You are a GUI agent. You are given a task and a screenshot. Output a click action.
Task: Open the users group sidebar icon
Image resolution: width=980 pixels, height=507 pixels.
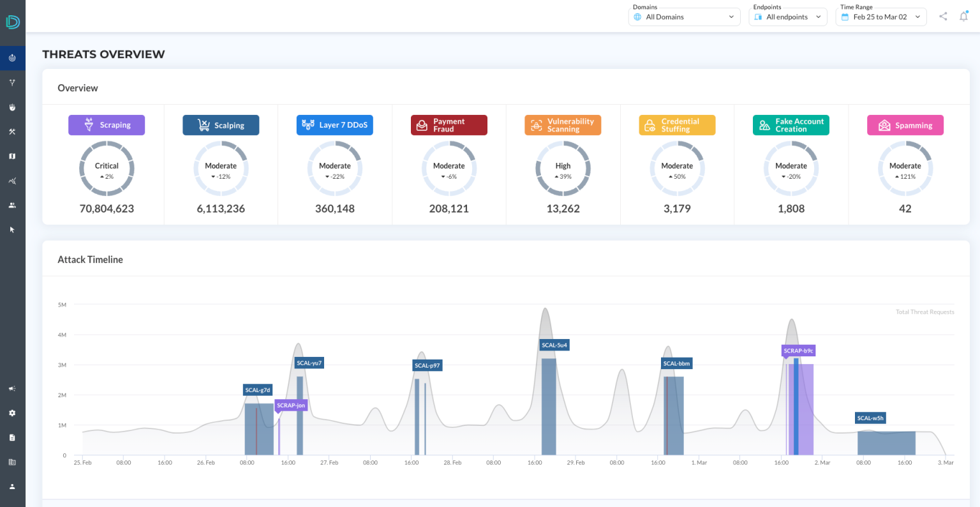point(12,206)
